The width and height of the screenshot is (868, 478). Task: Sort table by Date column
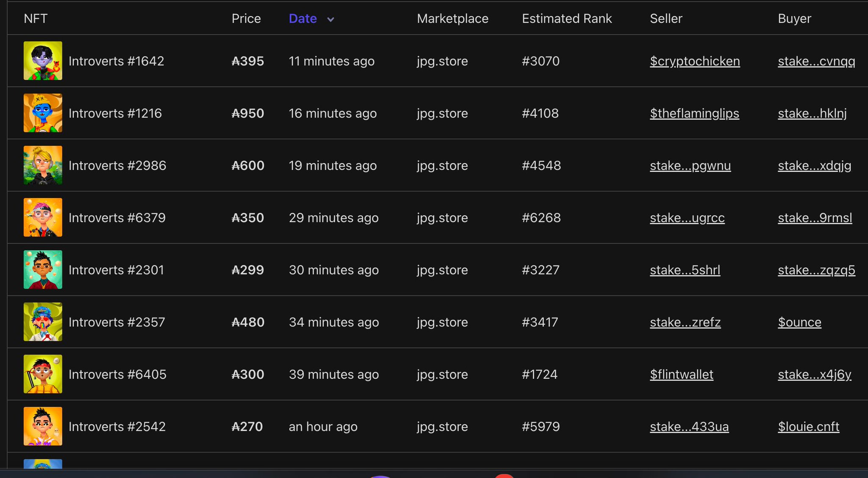(x=303, y=19)
